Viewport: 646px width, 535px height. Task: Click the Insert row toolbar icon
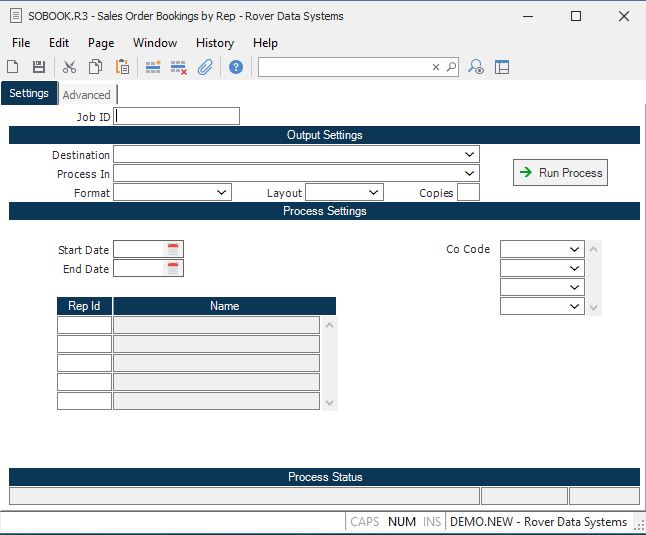153,67
